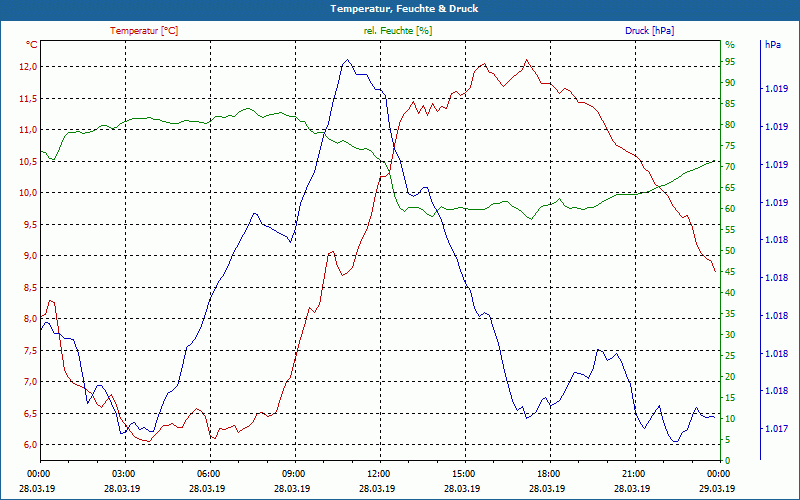Click the 30 humidity axis value
This screenshot has width=800, height=500.
[730, 335]
